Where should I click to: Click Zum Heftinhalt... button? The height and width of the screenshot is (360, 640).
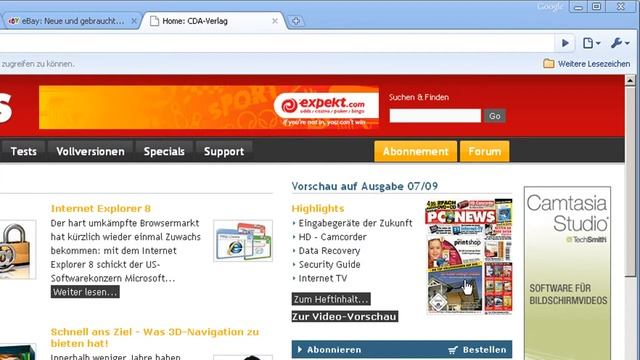(x=331, y=299)
